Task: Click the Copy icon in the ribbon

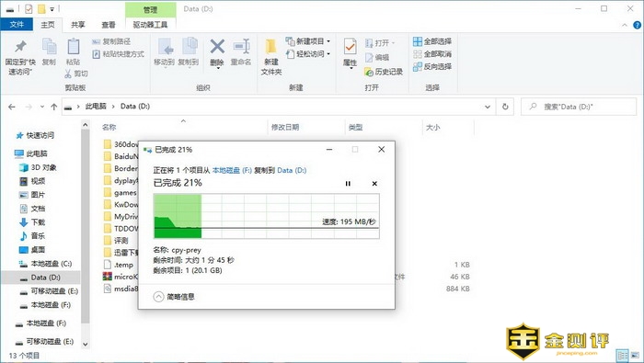Action: (49, 47)
